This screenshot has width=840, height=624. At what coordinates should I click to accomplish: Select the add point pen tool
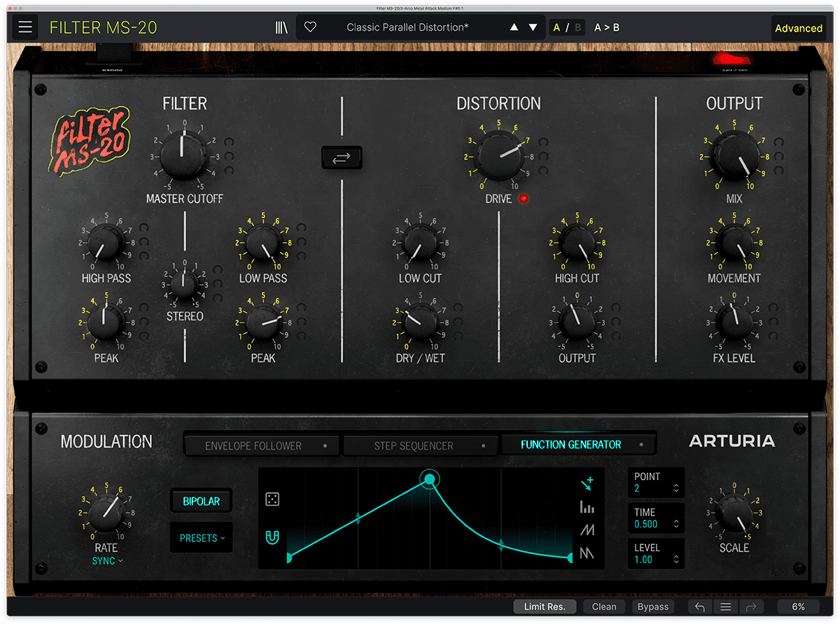[587, 482]
